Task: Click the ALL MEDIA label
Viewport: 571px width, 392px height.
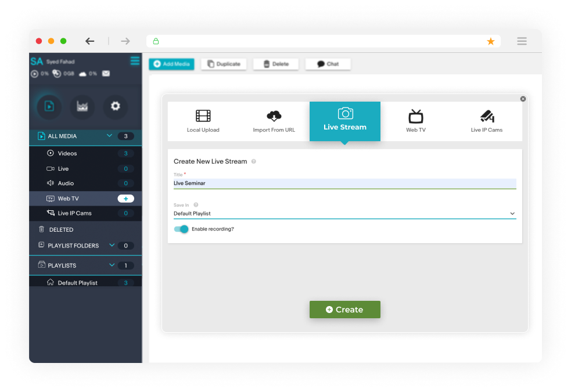Action: coord(62,136)
